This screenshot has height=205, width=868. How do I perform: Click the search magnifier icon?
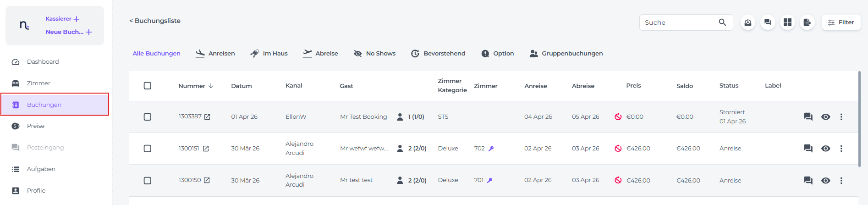722,22
